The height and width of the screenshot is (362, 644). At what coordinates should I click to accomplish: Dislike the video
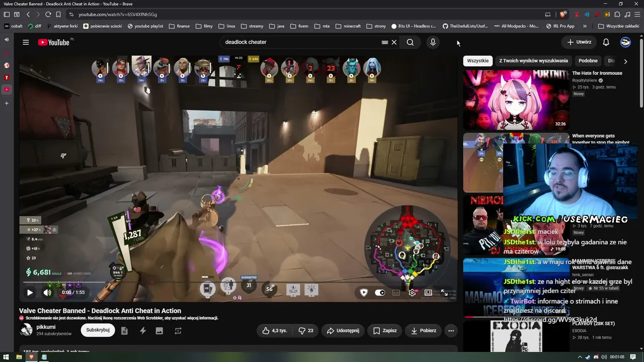pos(305,330)
